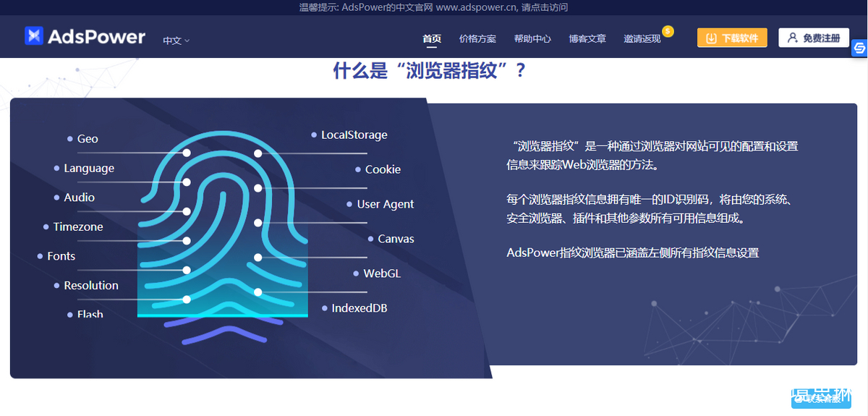Click the Fonts label
This screenshot has height=416, width=868.
tap(61, 256)
